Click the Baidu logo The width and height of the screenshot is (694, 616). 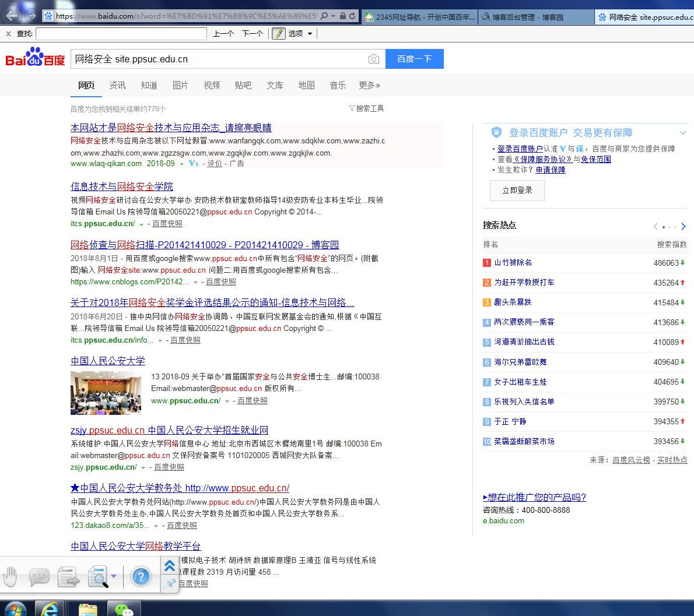coord(35,57)
